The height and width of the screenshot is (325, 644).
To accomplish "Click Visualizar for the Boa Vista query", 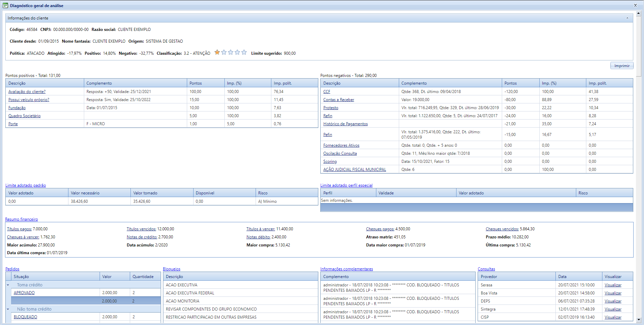I will click(x=613, y=293).
